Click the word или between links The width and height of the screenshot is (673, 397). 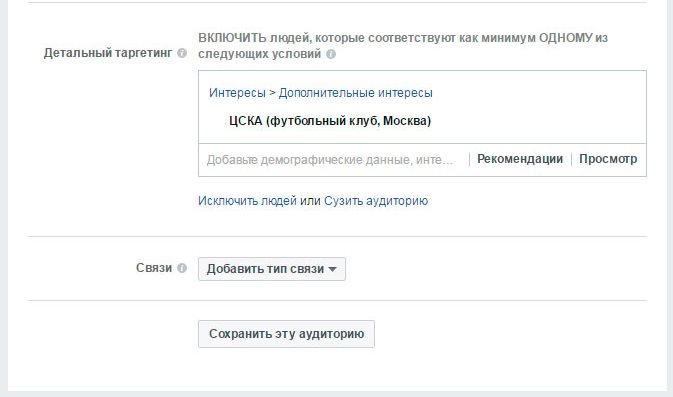[x=310, y=201]
